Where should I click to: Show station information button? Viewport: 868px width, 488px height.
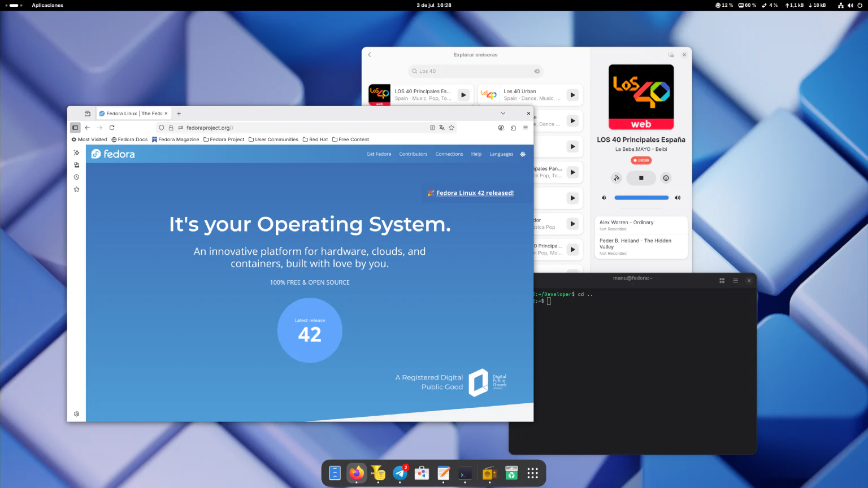666,178
